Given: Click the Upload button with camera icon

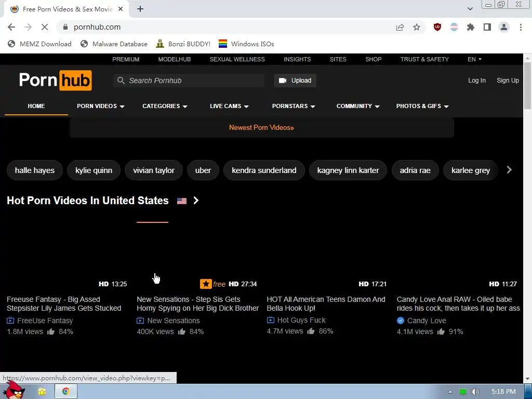Looking at the screenshot, I should tap(295, 81).
